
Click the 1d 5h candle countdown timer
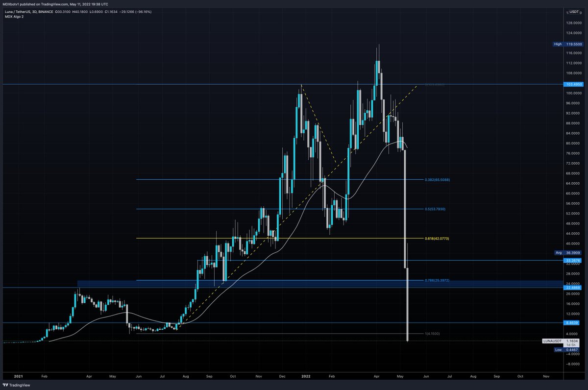pos(571,344)
